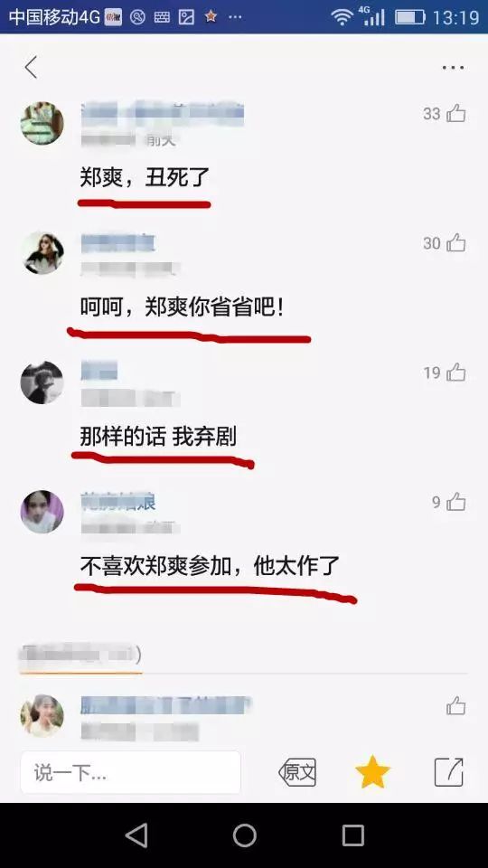The image size is (488, 868).
Task: Tap the 原文 original article icon
Action: pyautogui.click(x=297, y=772)
